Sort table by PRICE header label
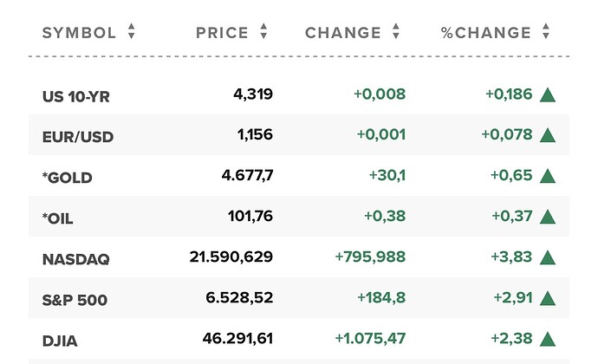Viewport: 598px width, 364px height. click(222, 33)
